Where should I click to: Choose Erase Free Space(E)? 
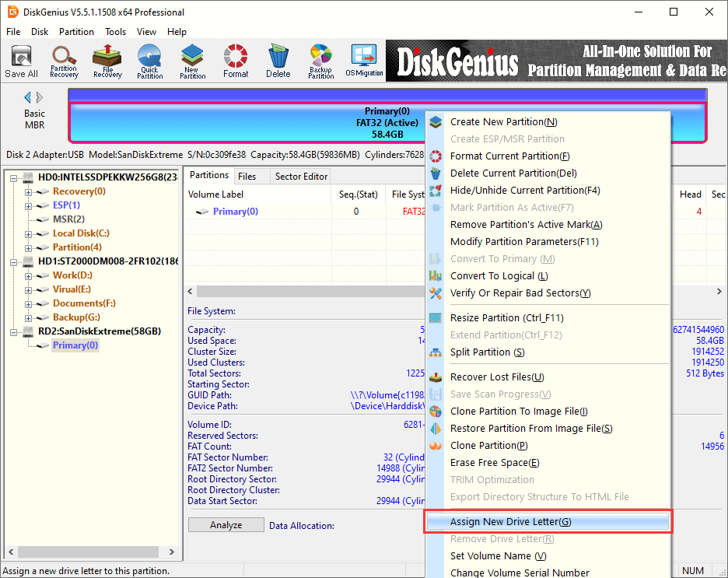(x=547, y=463)
